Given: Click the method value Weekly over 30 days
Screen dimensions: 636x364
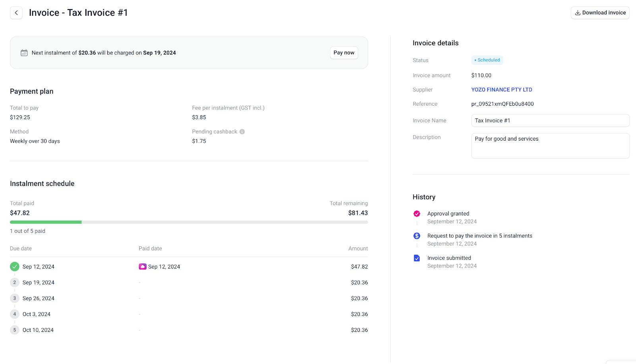Looking at the screenshot, I should (35, 141).
